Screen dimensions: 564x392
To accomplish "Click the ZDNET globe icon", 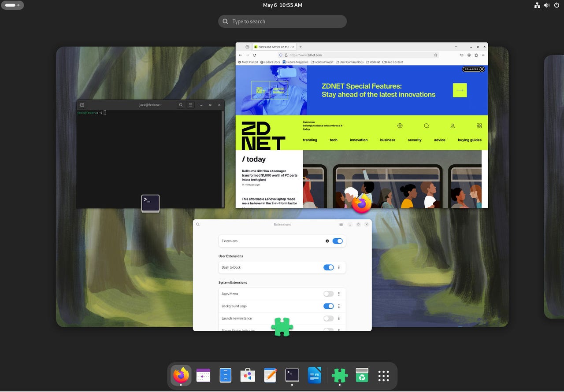I will pyautogui.click(x=400, y=126).
